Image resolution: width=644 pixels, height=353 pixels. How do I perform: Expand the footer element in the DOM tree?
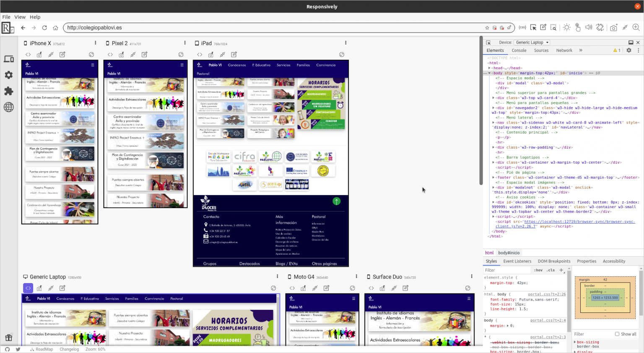[x=493, y=178]
